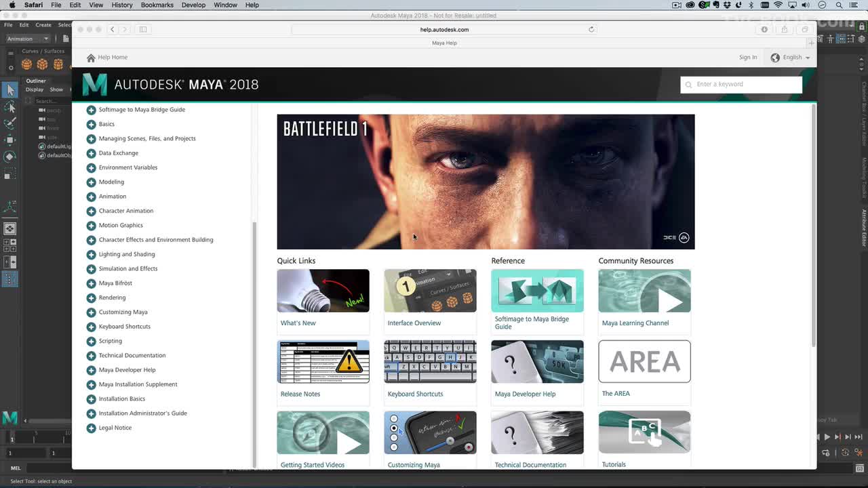Select the Maya select tool arrow icon
The height and width of the screenshot is (488, 868).
[x=10, y=90]
